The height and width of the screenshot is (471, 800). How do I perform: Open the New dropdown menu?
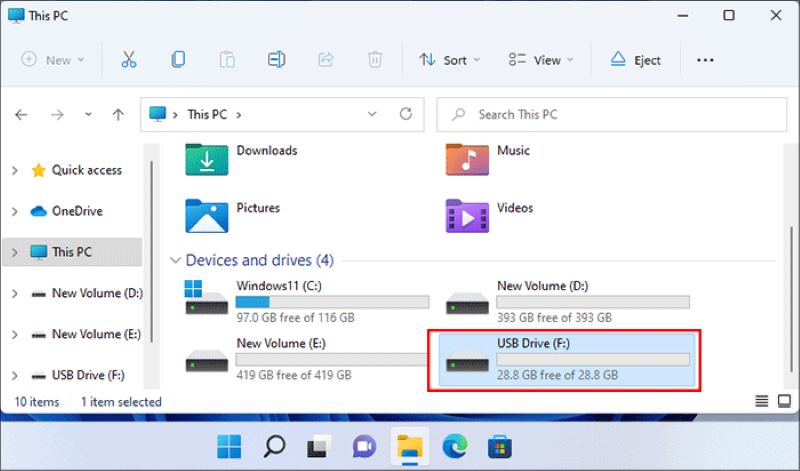click(53, 60)
